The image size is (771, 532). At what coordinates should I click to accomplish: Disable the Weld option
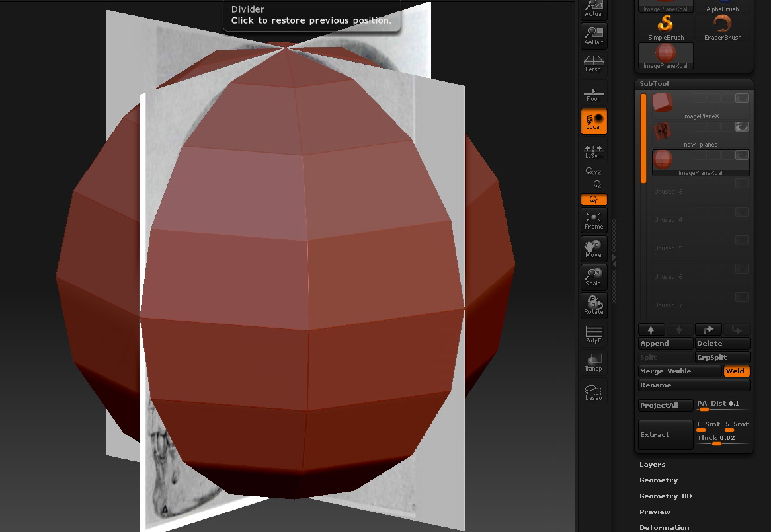736,371
